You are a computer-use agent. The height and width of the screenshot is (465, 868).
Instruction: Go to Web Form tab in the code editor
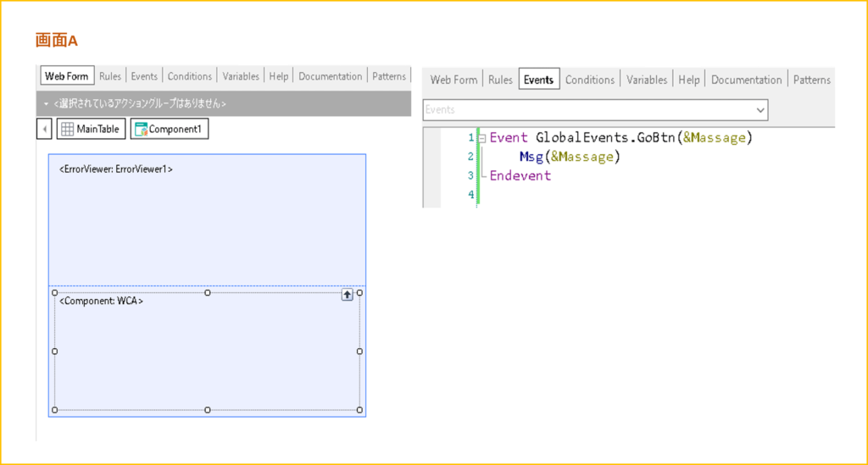[453, 80]
